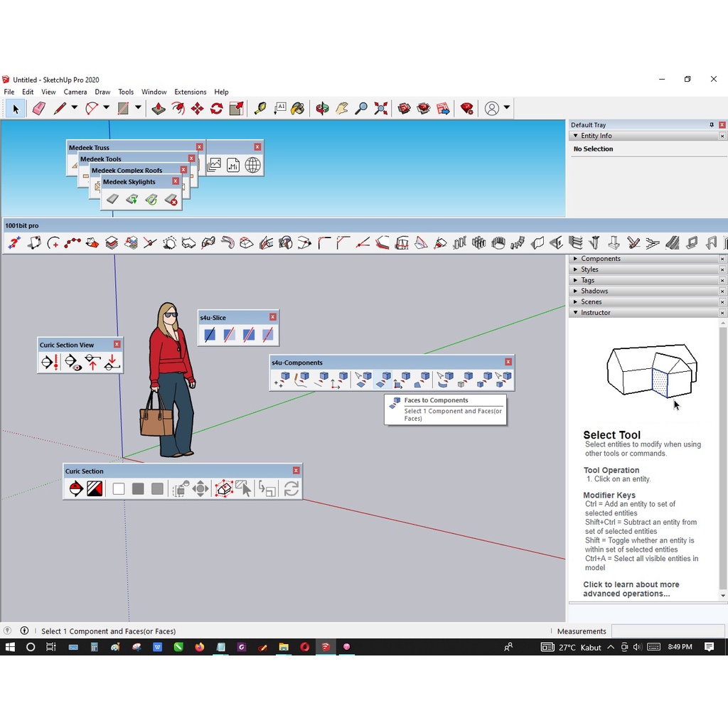Select the Eraser tool
Image resolution: width=728 pixels, height=728 pixels.
point(39,109)
